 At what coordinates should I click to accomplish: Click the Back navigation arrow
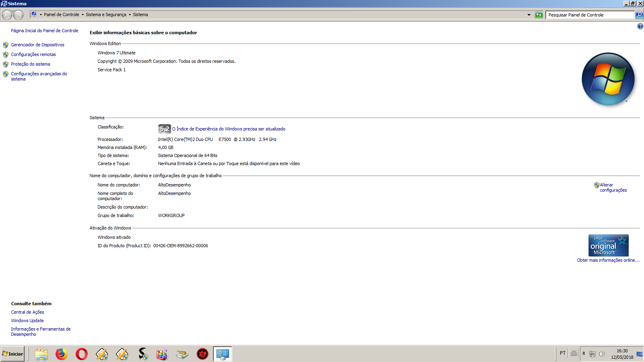tap(7, 15)
